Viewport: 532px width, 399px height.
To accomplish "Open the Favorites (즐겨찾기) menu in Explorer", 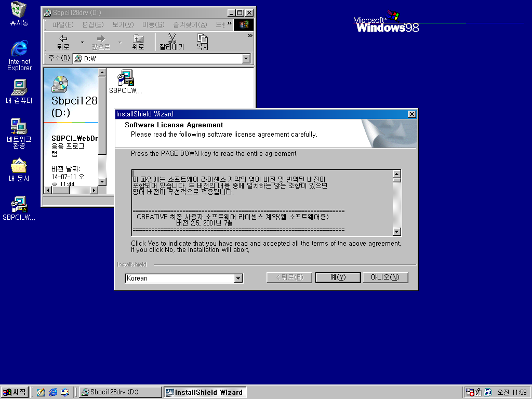I will pyautogui.click(x=190, y=25).
